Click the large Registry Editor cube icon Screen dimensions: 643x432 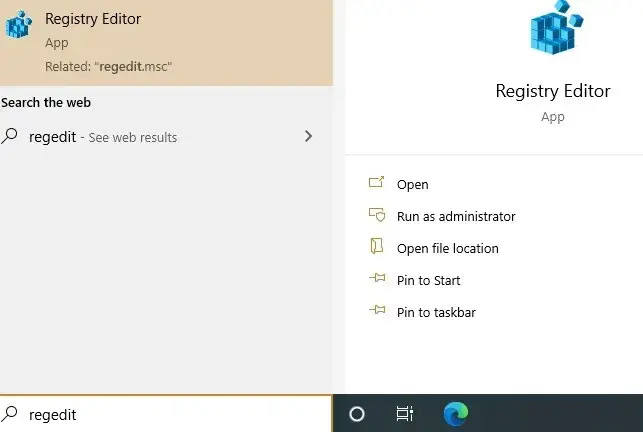[x=553, y=30]
